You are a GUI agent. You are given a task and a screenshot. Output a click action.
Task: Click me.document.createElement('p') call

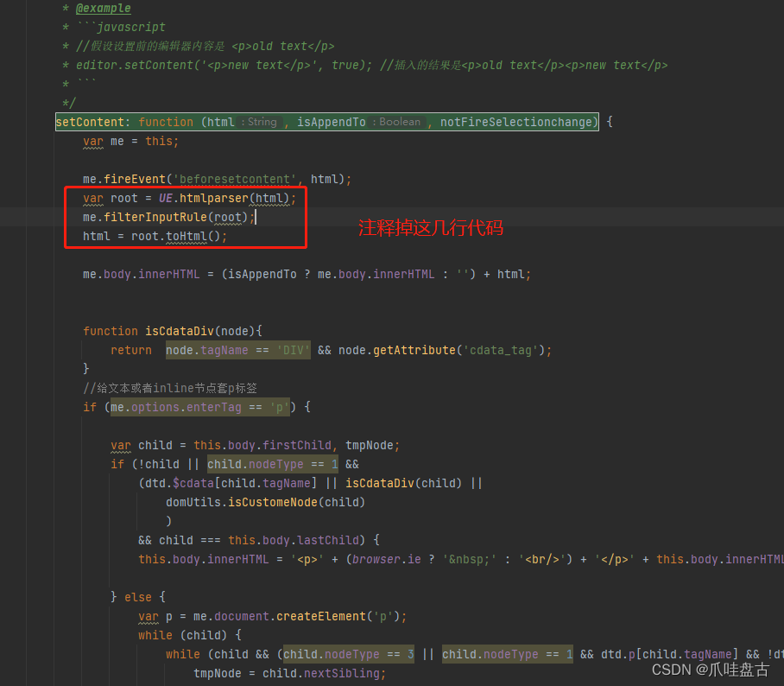pyautogui.click(x=296, y=616)
